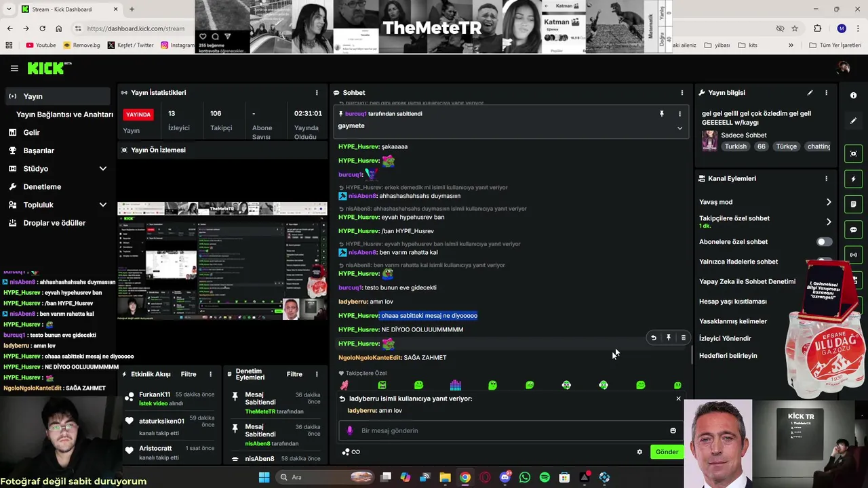Click the document icon in the right sidebar
868x488 pixels.
tap(853, 204)
